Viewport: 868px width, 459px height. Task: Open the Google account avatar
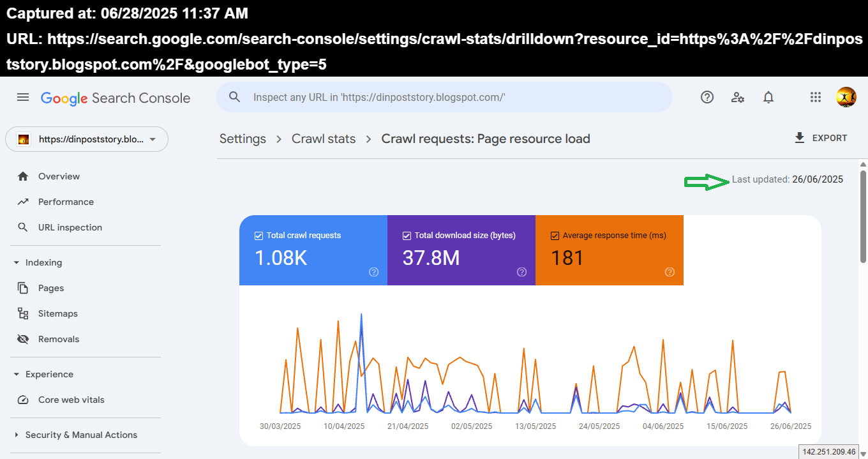pos(846,97)
